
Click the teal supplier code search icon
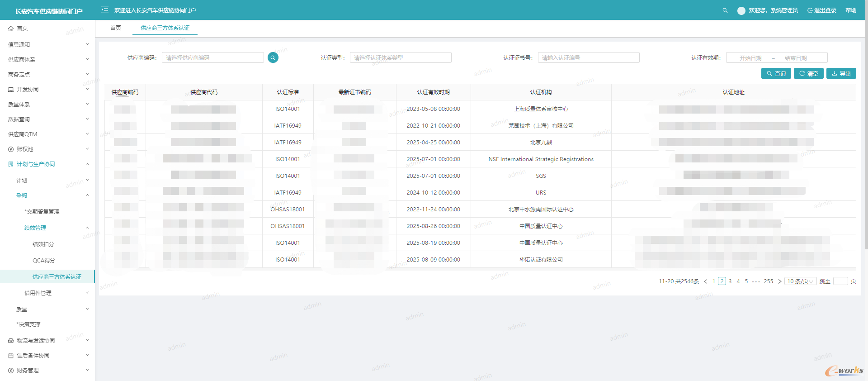(273, 57)
